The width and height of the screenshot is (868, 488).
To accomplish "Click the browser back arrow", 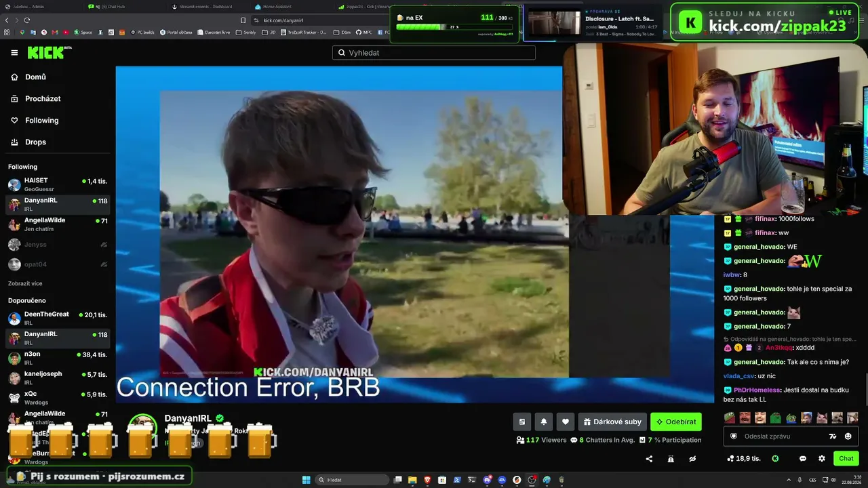I will tap(7, 20).
